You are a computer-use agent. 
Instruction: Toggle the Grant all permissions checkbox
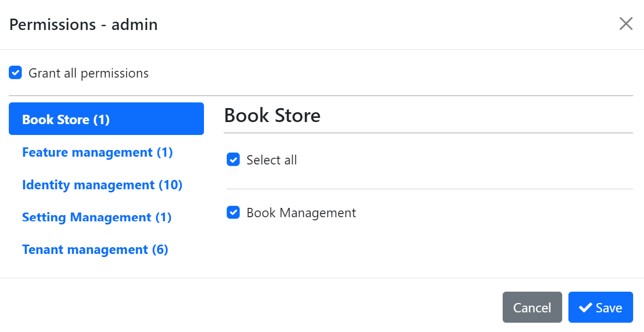tap(16, 73)
